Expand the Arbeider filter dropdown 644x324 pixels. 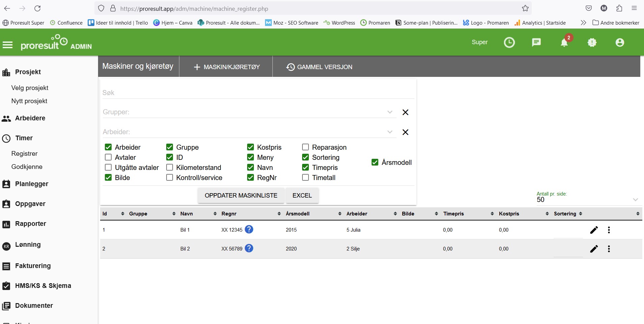[x=390, y=132]
